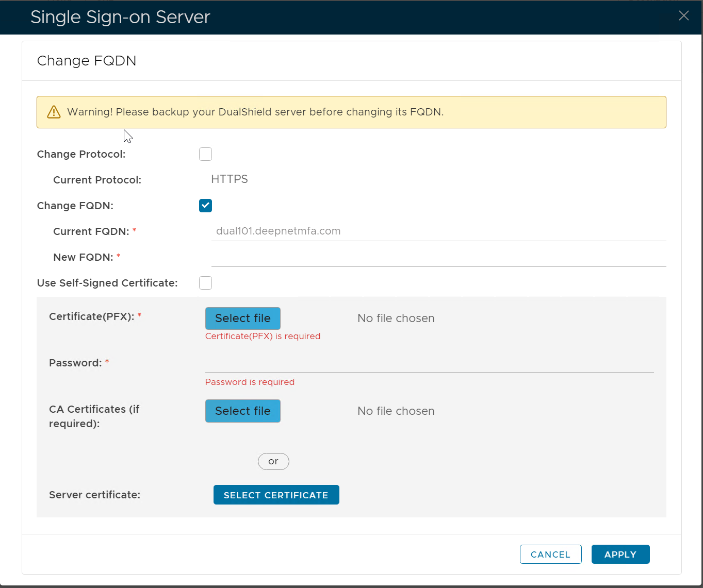Viewport: 703px width, 588px height.
Task: Close the Single Sign-on Server dialog
Action: pos(683,16)
